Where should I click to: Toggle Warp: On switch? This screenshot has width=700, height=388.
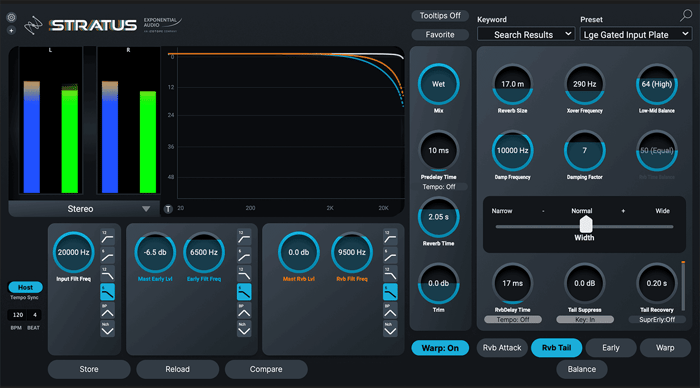440,348
